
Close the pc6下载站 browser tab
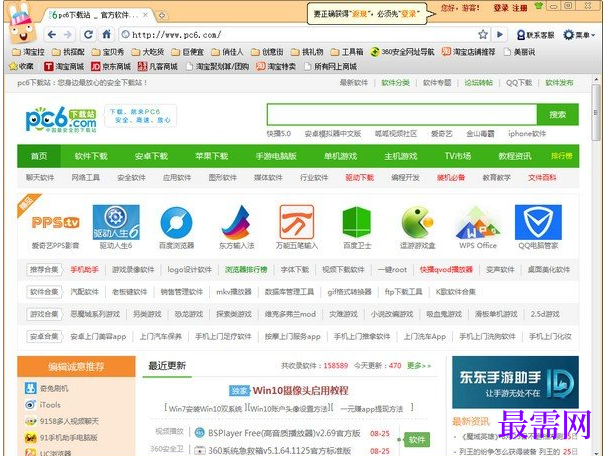(145, 15)
